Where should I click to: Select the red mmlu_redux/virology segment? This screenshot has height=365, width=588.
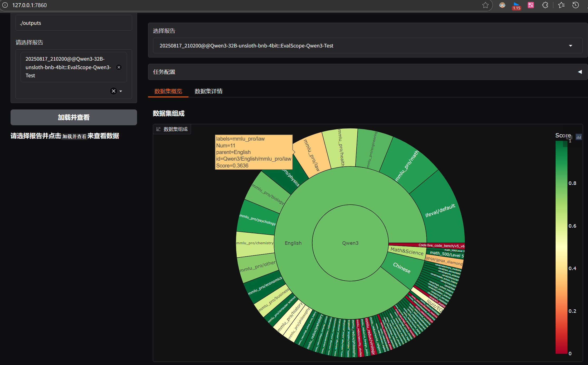point(370,337)
